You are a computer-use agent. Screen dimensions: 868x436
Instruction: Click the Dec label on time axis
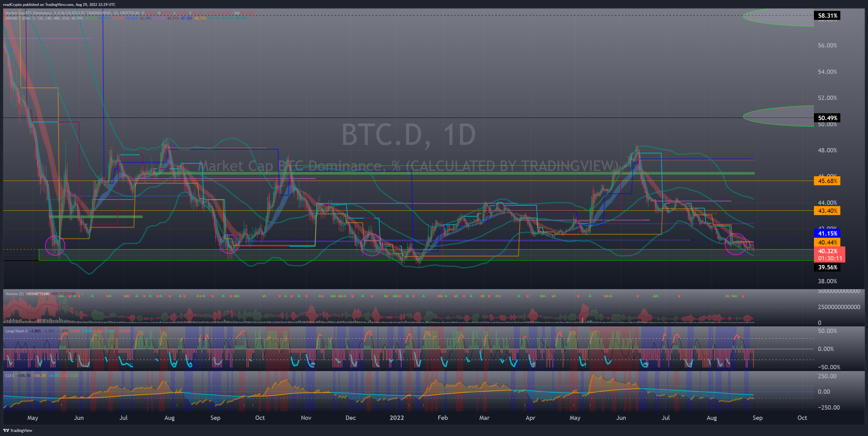[350, 418]
